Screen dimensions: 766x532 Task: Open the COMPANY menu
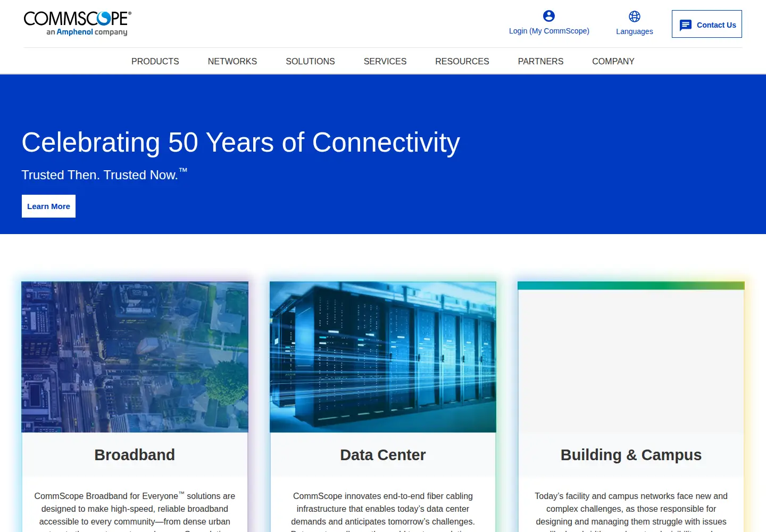(613, 61)
